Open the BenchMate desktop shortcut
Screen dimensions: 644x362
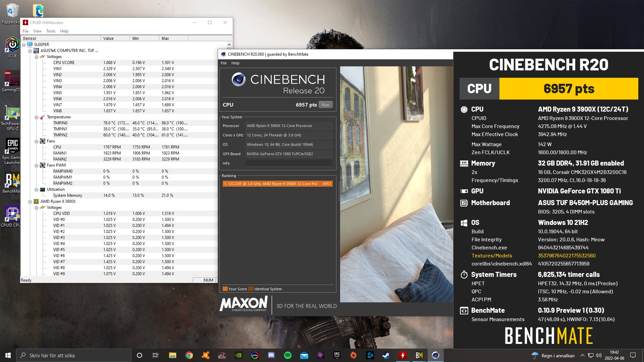coord(11,183)
